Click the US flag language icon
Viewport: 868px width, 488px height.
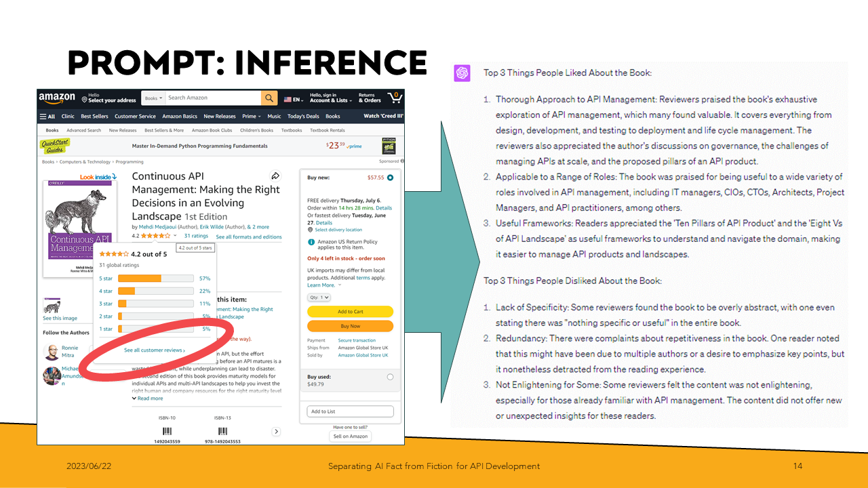[289, 100]
